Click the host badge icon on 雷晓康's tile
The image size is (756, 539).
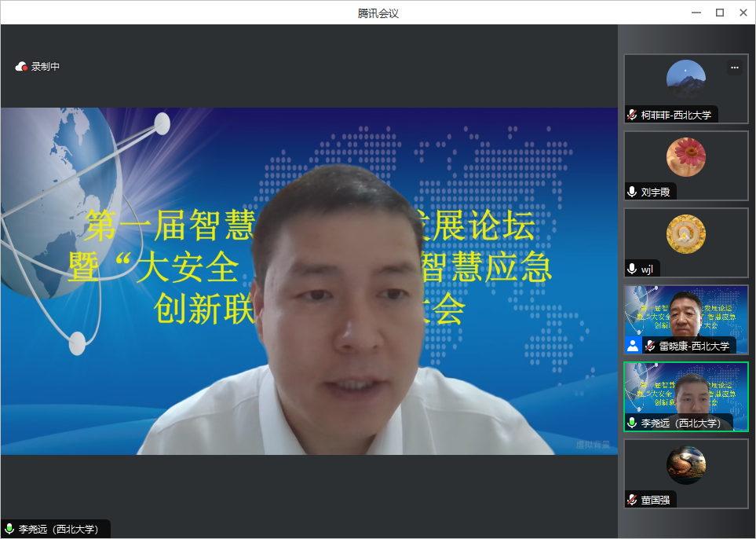(633, 346)
